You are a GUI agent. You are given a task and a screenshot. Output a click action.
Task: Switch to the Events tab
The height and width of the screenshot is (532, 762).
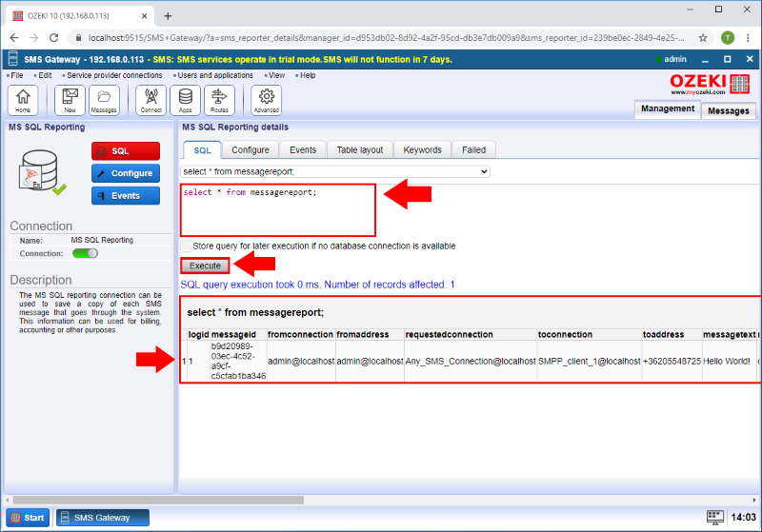coord(303,150)
